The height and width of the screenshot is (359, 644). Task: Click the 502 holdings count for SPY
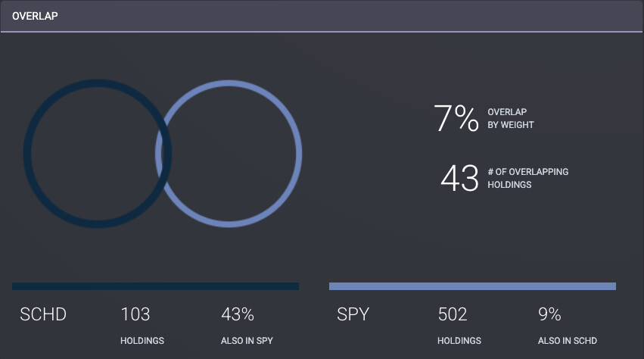(453, 314)
